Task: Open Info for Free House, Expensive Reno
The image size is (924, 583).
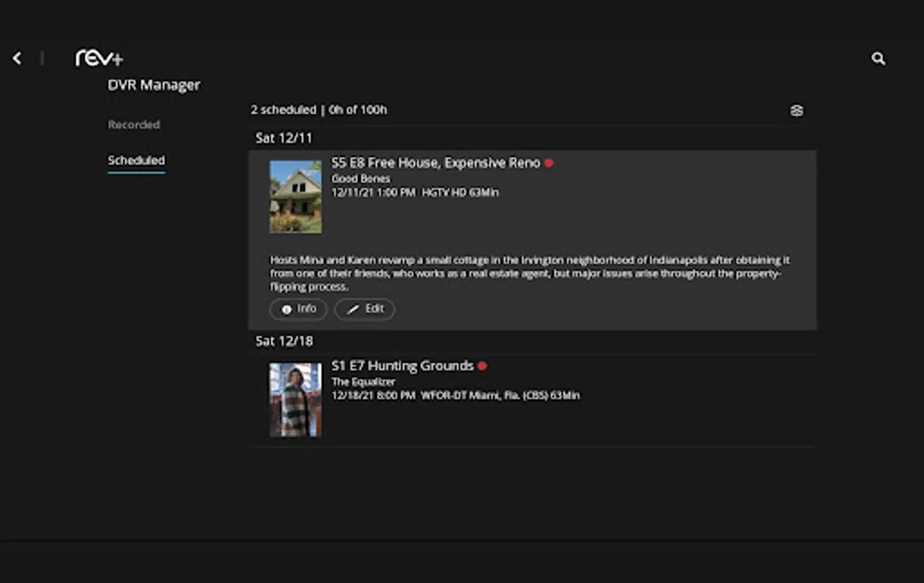Action: point(299,309)
